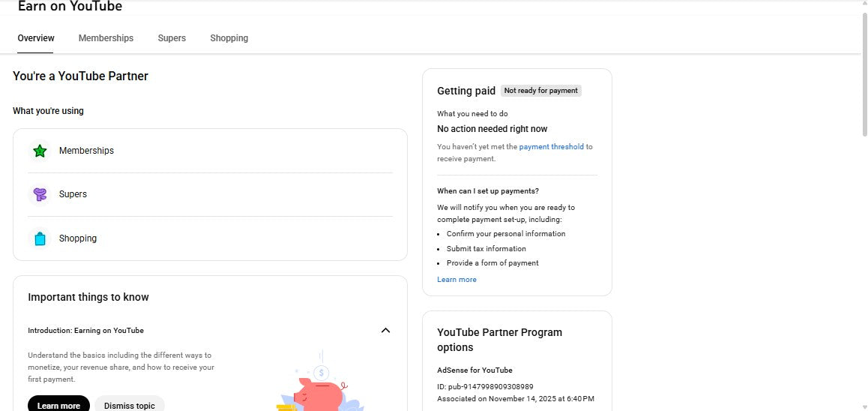
Task: Select the Shopping row in What you're using
Action: (211, 238)
